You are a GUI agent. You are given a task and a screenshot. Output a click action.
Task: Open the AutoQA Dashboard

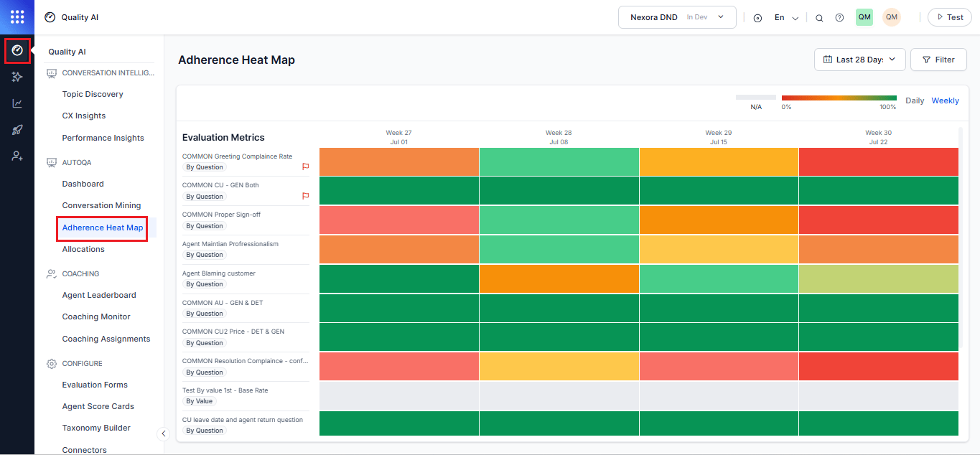click(x=83, y=184)
